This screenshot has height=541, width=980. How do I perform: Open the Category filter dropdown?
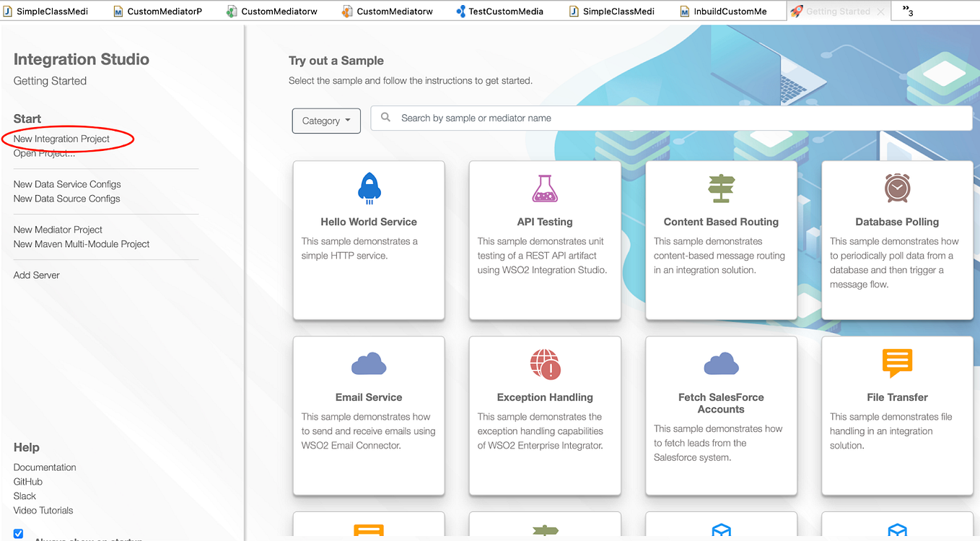pos(325,121)
